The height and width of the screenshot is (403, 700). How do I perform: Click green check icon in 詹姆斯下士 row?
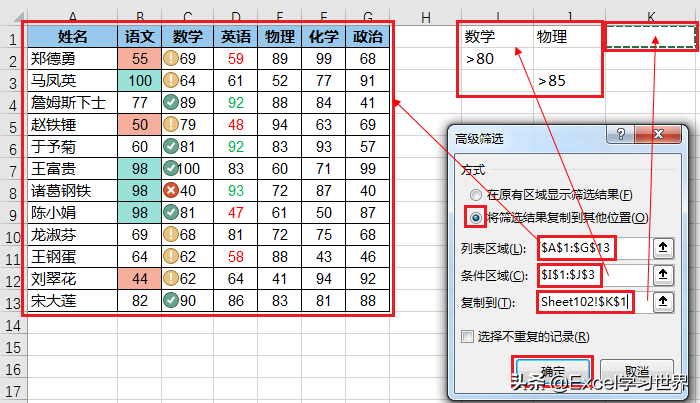171,102
